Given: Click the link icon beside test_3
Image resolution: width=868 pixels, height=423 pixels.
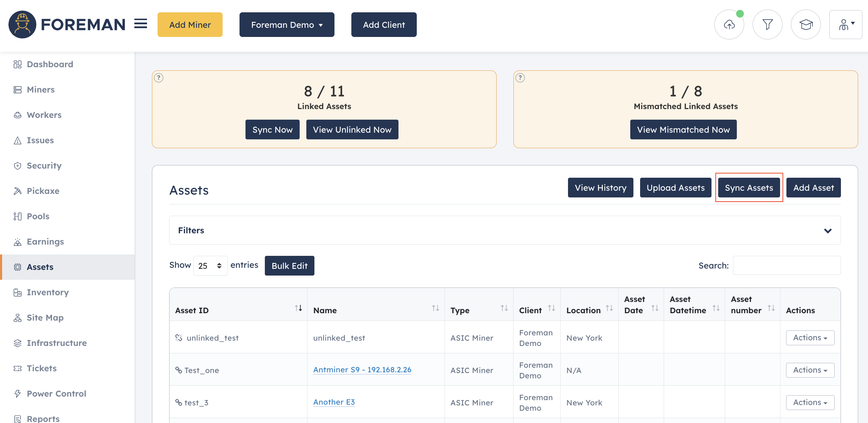Looking at the screenshot, I should coord(179,403).
